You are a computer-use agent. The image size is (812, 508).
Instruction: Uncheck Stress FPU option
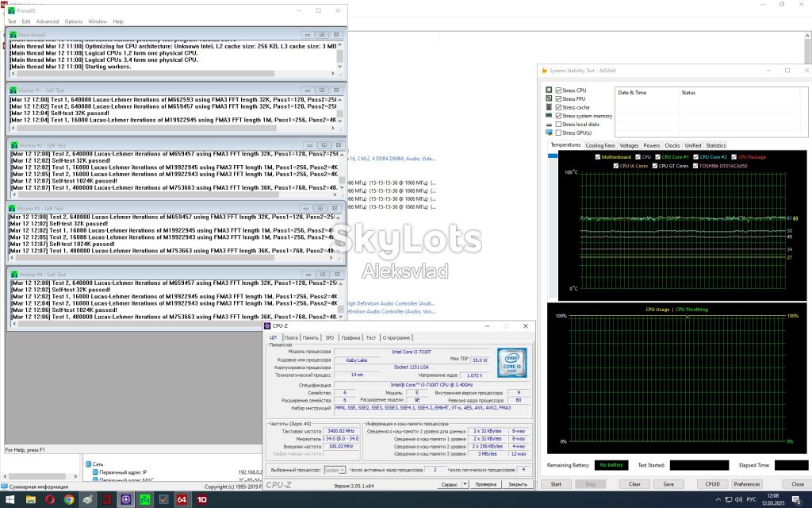click(x=558, y=98)
